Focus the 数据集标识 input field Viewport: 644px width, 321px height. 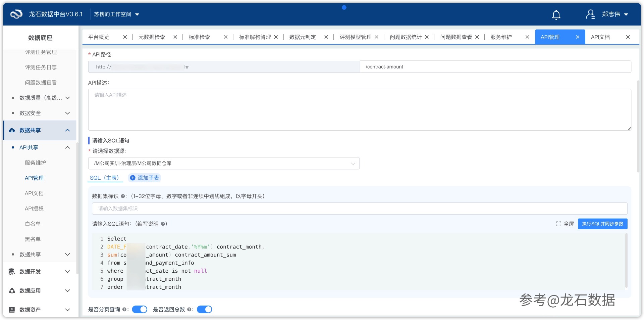tap(360, 209)
